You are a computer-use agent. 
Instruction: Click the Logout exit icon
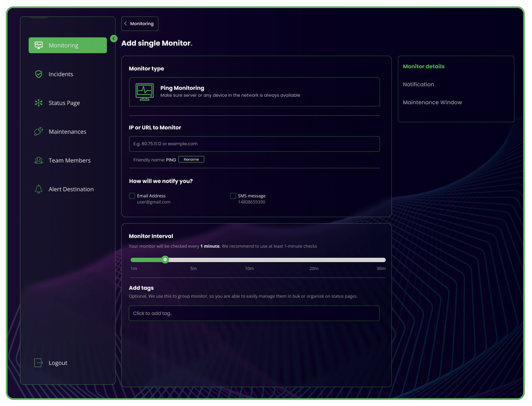click(39, 363)
